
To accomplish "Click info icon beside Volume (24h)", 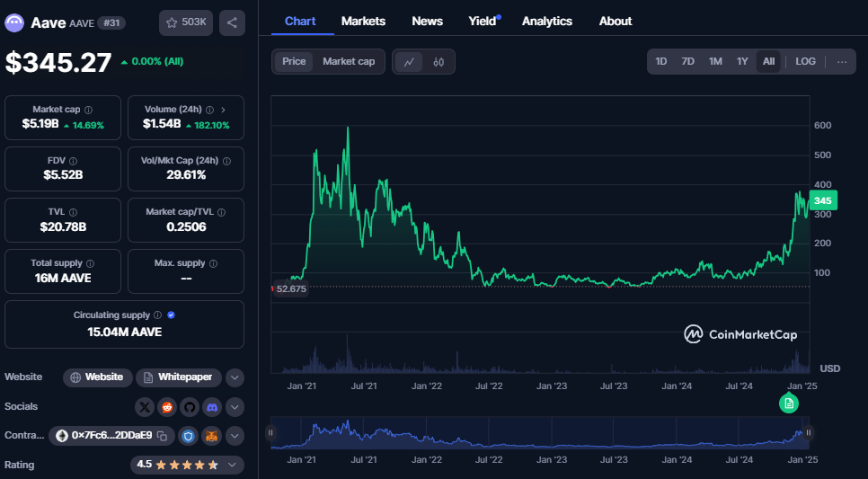I will coord(209,110).
